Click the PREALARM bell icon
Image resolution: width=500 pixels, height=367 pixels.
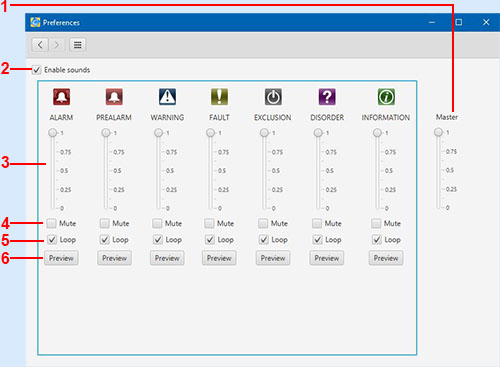tap(114, 97)
